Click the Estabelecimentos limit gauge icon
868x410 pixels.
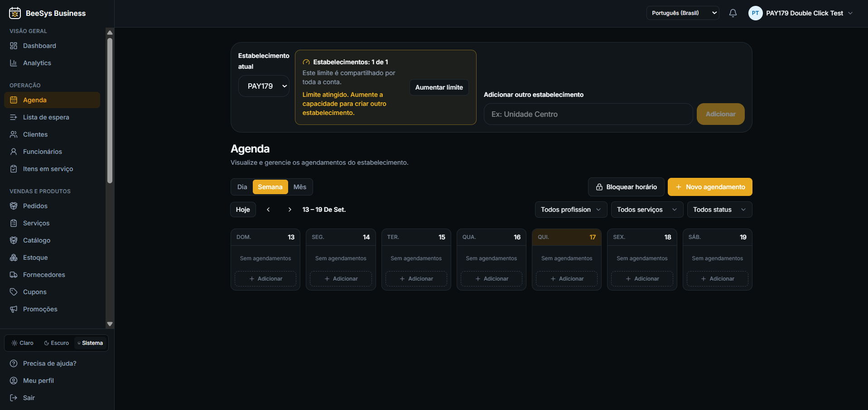[x=306, y=62]
